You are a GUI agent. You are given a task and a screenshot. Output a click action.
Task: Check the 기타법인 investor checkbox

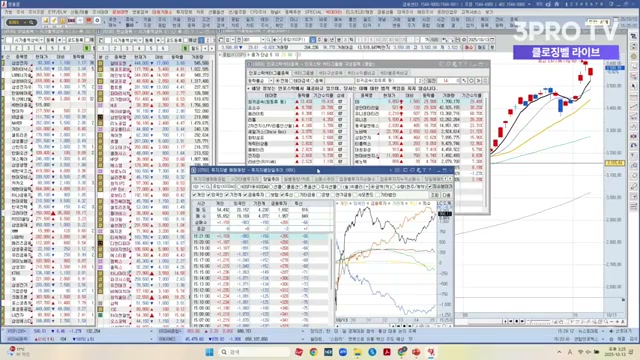pyautogui.click(x=378, y=195)
